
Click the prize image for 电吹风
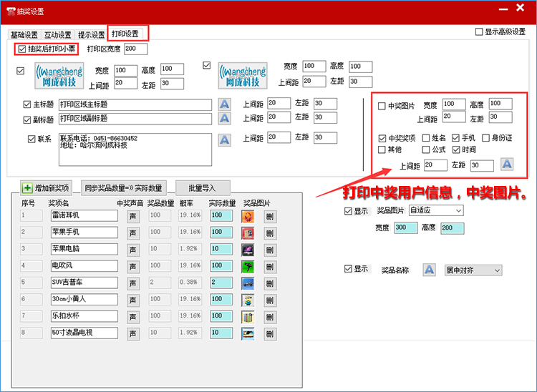(248, 265)
